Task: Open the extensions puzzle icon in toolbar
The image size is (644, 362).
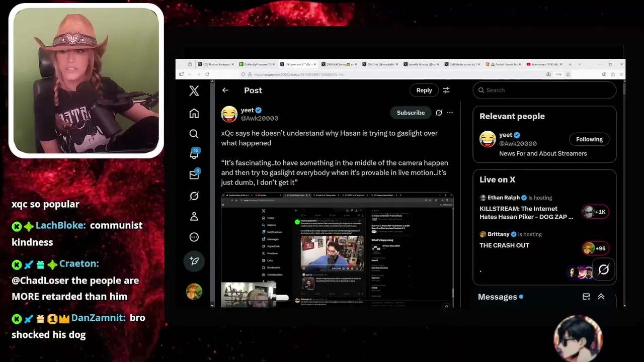Action: click(x=613, y=74)
